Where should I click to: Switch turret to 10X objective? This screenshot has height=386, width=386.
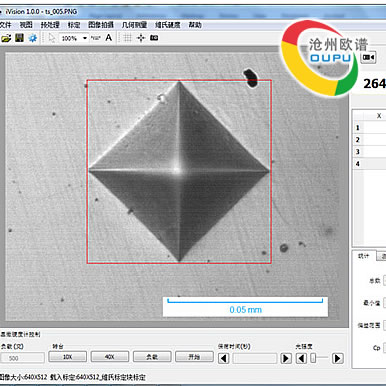[68, 357]
